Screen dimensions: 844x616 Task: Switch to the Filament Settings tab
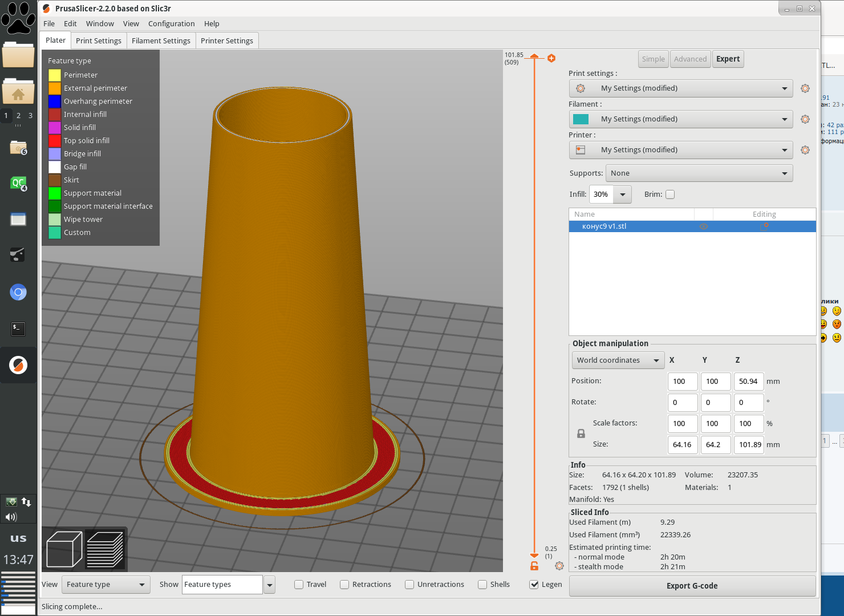[x=161, y=41]
